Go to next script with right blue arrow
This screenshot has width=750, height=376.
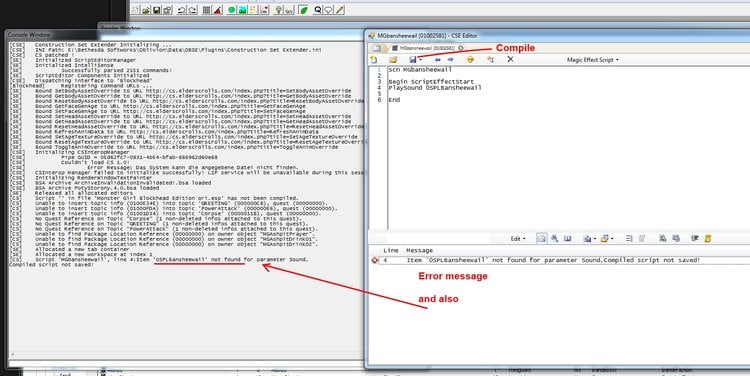click(x=450, y=59)
